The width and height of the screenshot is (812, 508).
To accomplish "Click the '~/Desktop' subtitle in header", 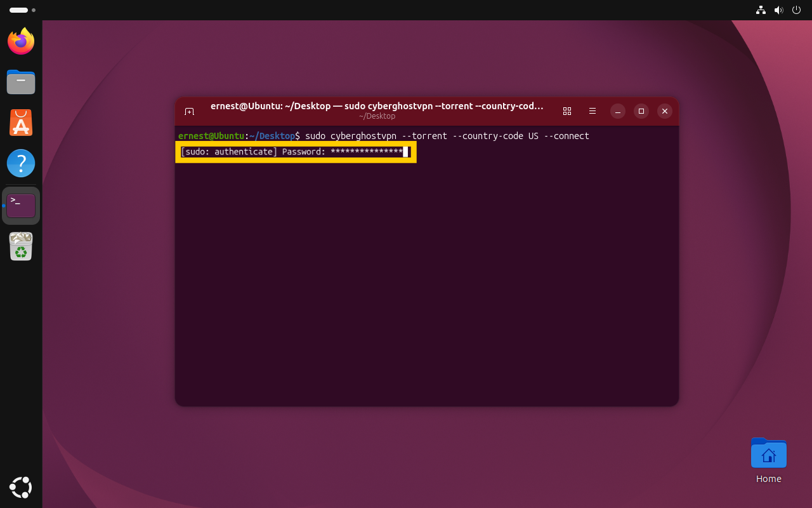I will pos(377,116).
